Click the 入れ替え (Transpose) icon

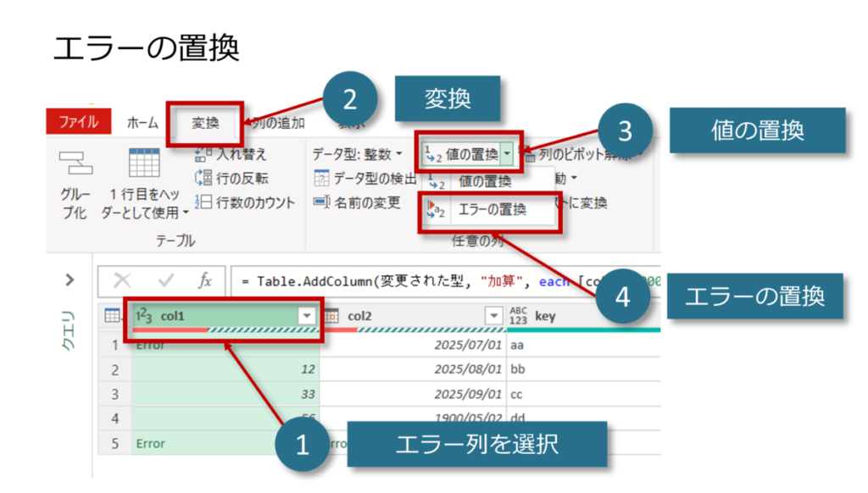[x=203, y=154]
